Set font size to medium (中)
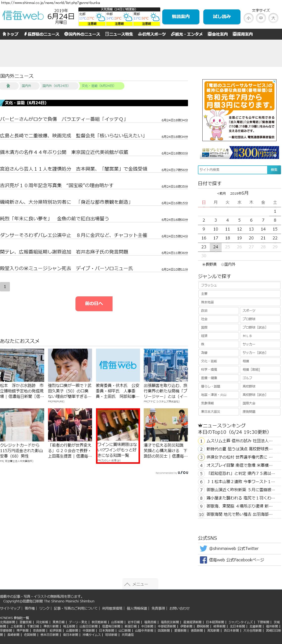 tap(261, 18)
